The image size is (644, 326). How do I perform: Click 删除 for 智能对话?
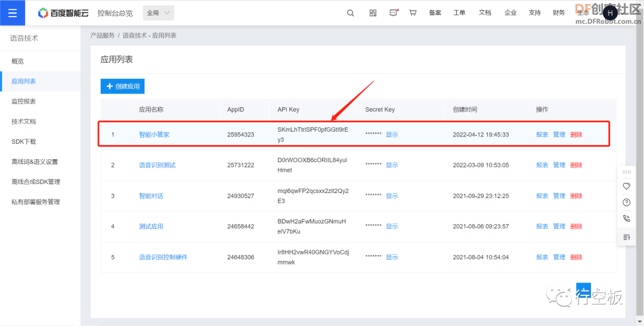(576, 196)
